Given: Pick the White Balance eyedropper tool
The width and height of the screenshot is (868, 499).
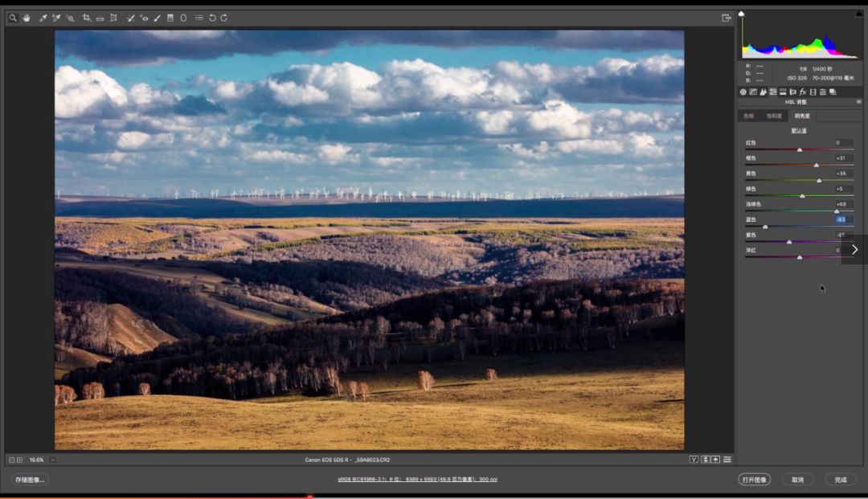Looking at the screenshot, I should pos(43,18).
